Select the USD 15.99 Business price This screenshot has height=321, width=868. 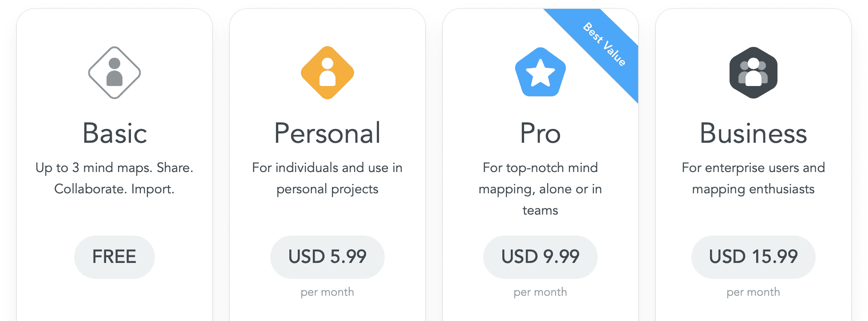[754, 257]
